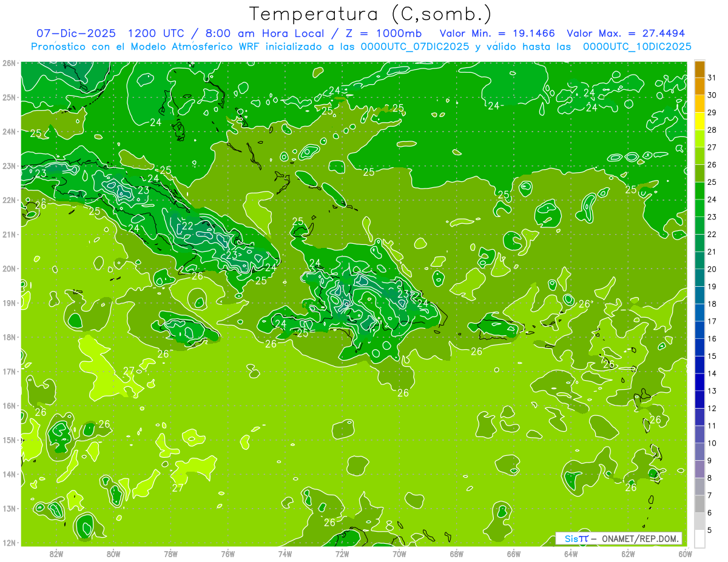Screen dimensions: 728x562
Task: Click the '16N' latitude axis label
Action: (x=8, y=406)
